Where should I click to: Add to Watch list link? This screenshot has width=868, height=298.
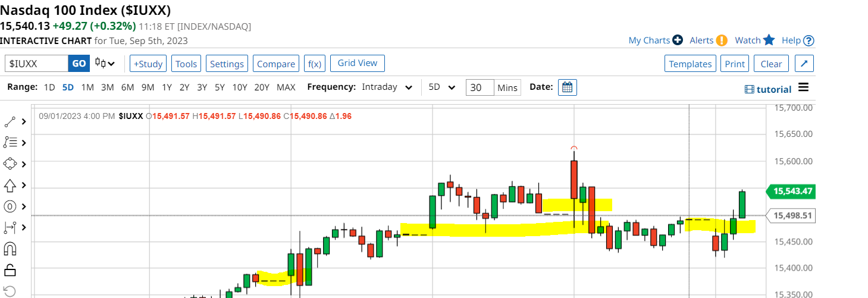748,40
